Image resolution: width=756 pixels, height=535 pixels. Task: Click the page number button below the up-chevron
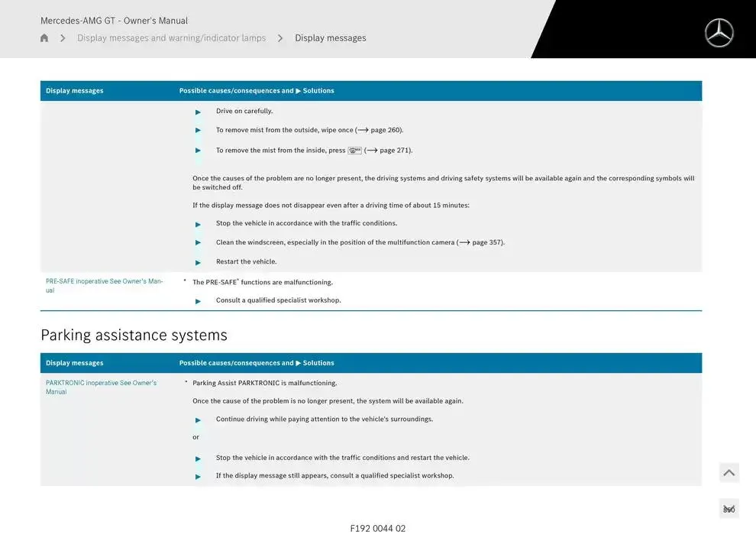click(x=729, y=509)
